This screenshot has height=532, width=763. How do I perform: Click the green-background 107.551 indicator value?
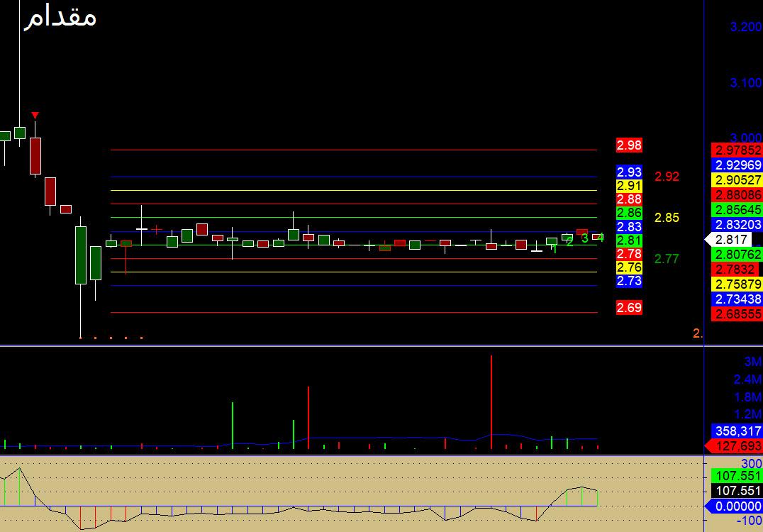(737, 475)
